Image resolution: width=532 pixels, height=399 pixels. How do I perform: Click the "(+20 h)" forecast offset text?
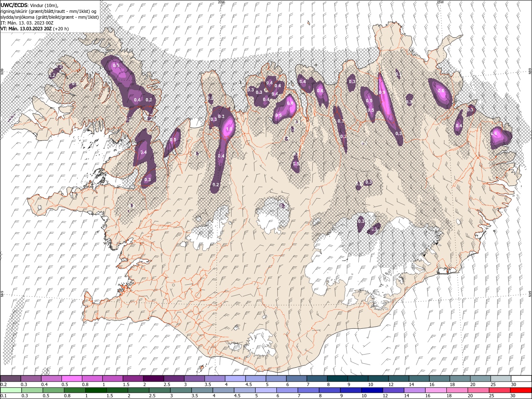click(62, 29)
